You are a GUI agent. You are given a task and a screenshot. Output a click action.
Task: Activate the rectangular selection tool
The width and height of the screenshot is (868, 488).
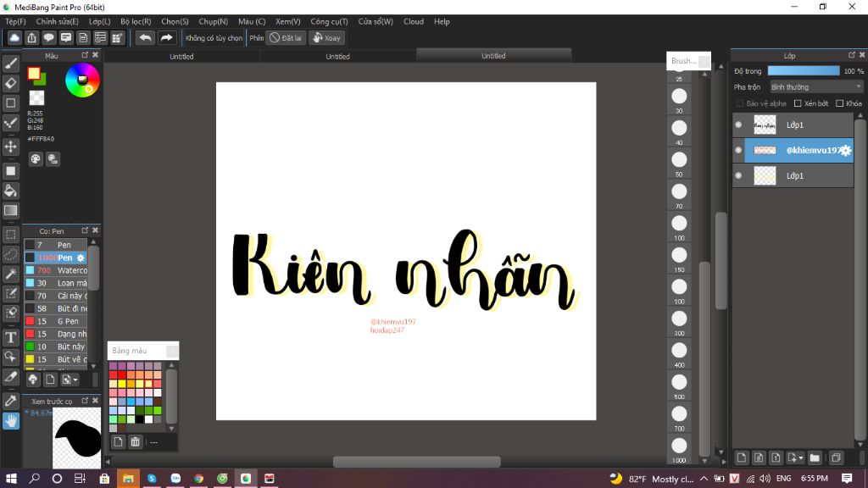pyautogui.click(x=10, y=235)
